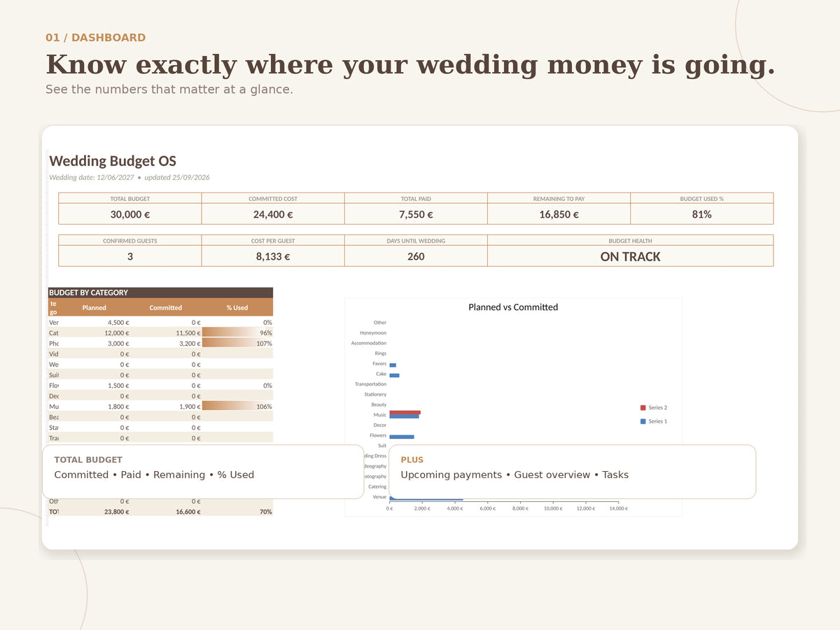
Task: Click the Stationery axis label in chart
Action: 375,395
